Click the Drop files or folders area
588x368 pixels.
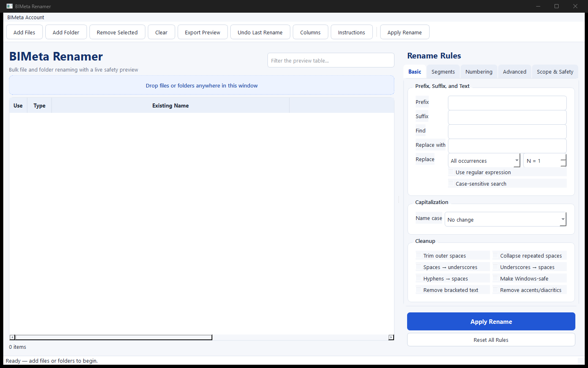click(x=202, y=85)
